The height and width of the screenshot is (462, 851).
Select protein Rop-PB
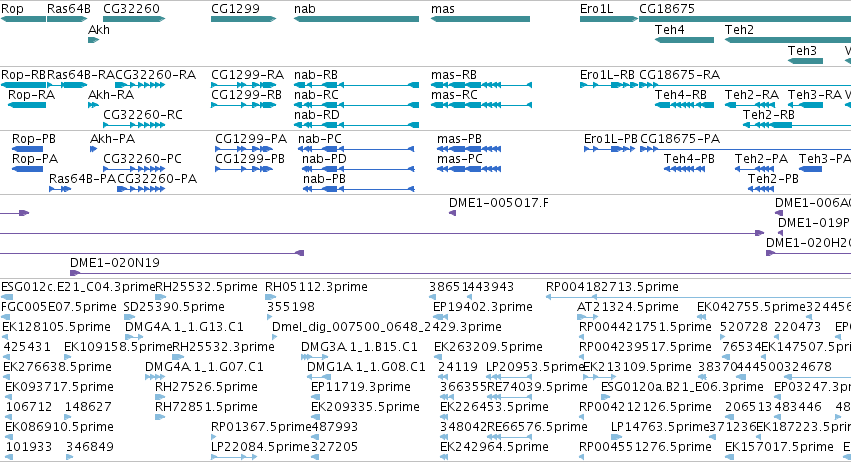click(x=34, y=139)
